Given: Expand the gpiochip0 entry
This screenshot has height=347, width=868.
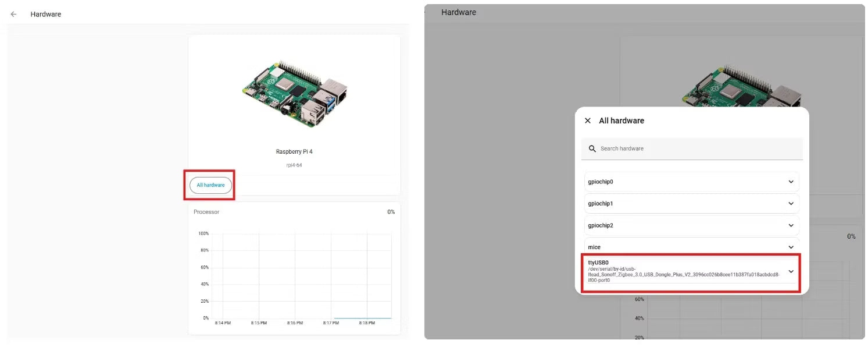Looking at the screenshot, I should coord(791,182).
